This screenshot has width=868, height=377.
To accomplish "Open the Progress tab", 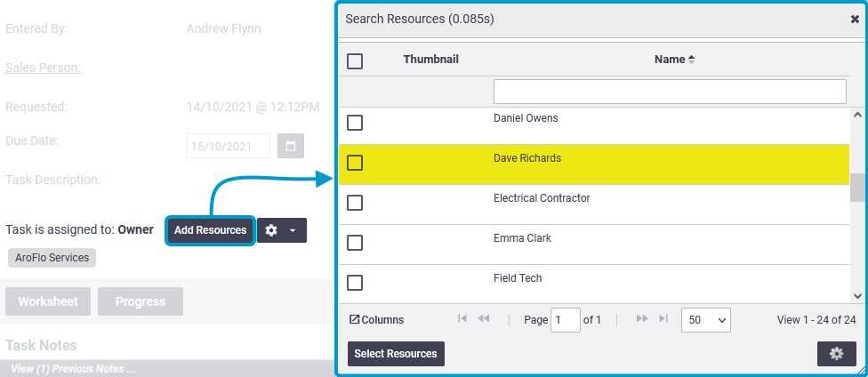I will point(141,301).
